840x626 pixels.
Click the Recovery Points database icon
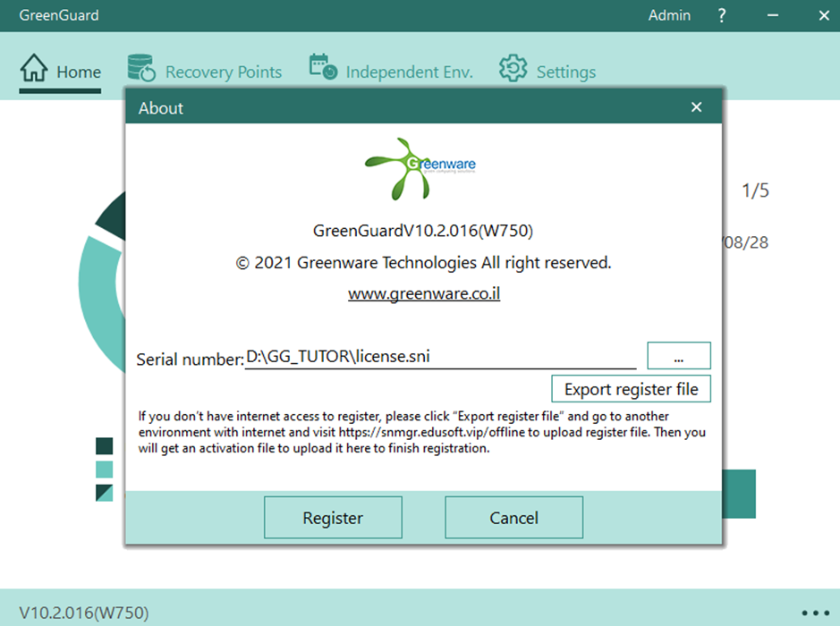click(141, 69)
